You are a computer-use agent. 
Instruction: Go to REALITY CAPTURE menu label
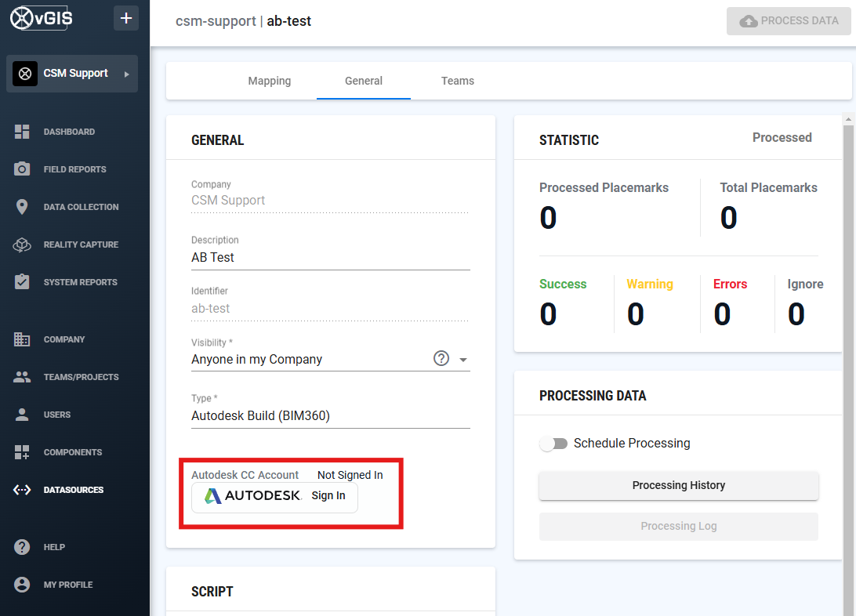click(81, 245)
